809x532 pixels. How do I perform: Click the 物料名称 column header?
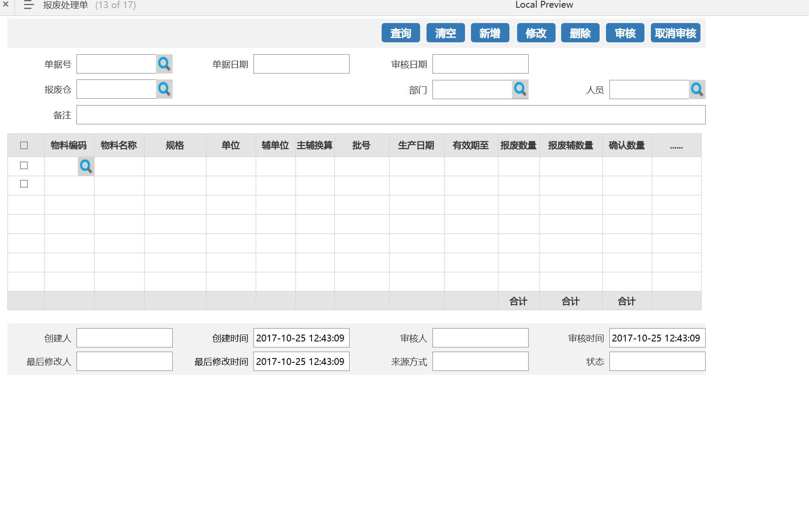point(119,145)
